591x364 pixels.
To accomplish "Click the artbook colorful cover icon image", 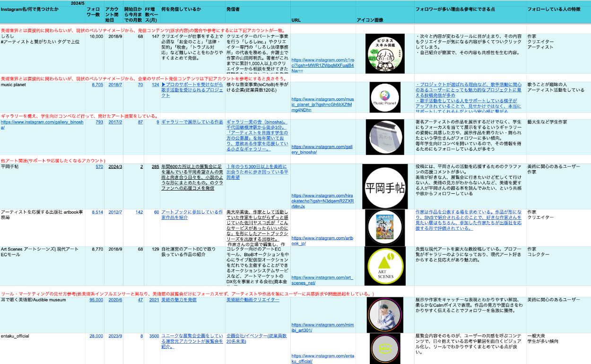I will pyautogui.click(x=385, y=227).
